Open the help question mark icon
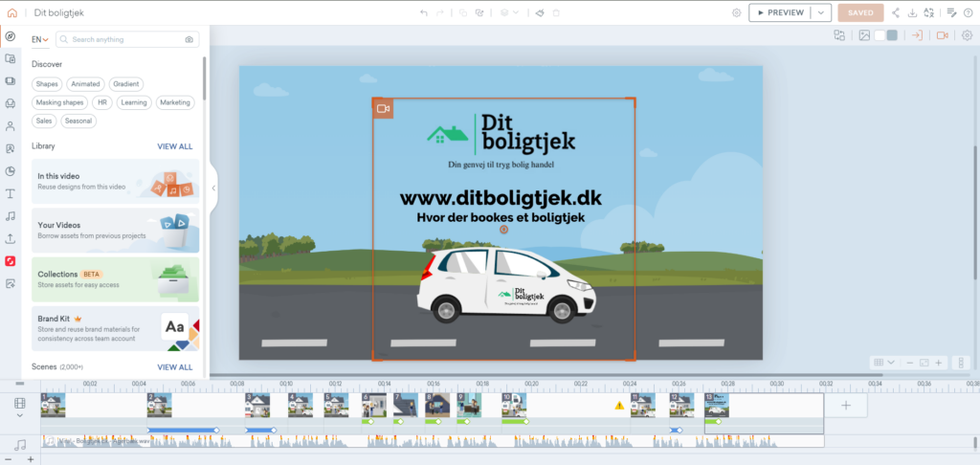Image resolution: width=980 pixels, height=465 pixels. coord(969,12)
